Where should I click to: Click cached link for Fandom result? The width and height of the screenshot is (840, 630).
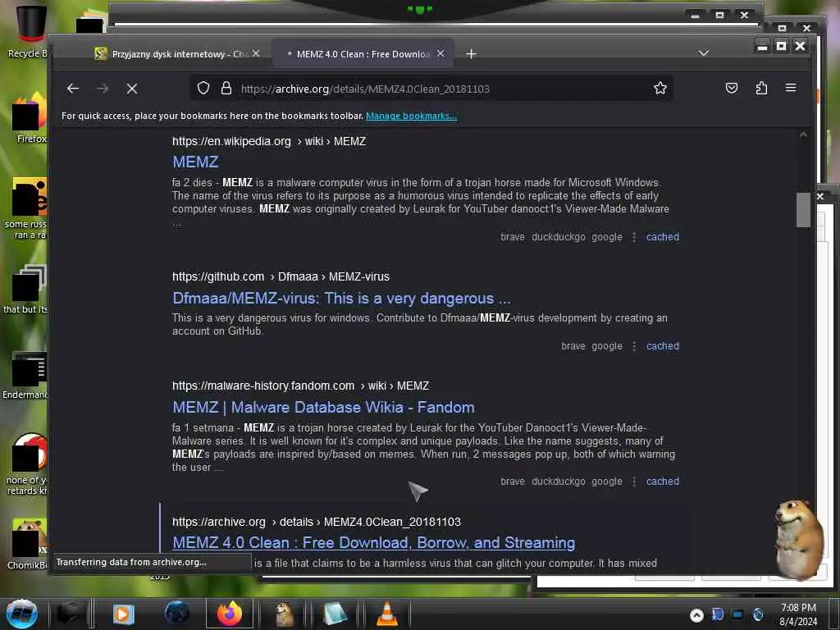pyautogui.click(x=662, y=481)
